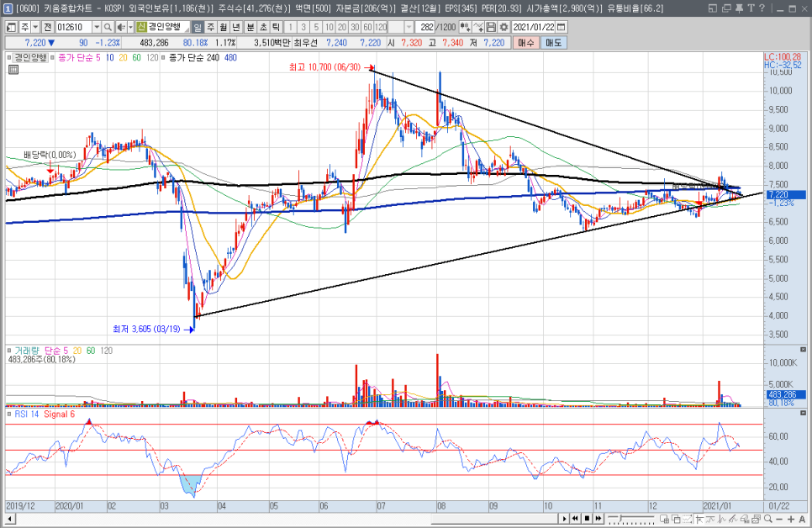The image size is (812, 528).
Task: Click the chart compare icon after 1200 field
Action: pos(466,27)
